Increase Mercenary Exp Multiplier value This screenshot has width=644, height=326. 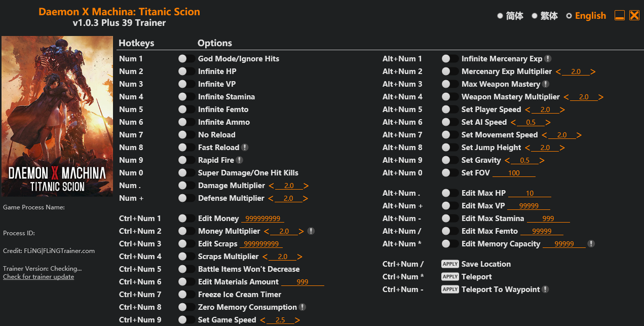(593, 72)
